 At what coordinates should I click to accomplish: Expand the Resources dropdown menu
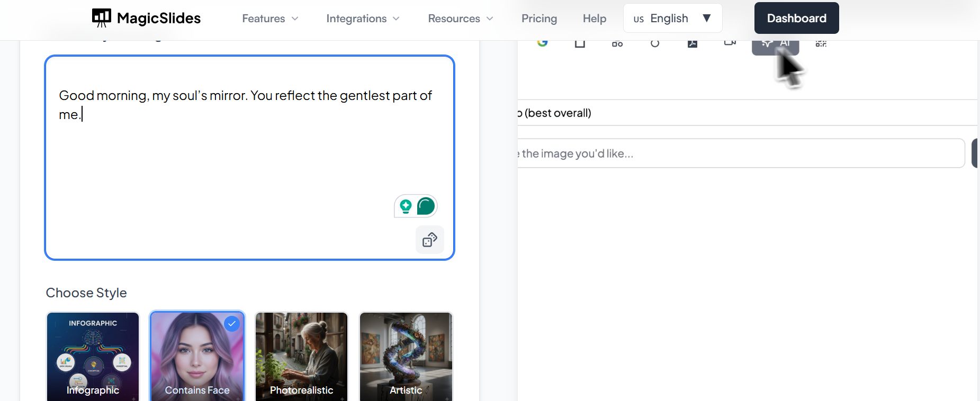[x=460, y=19]
